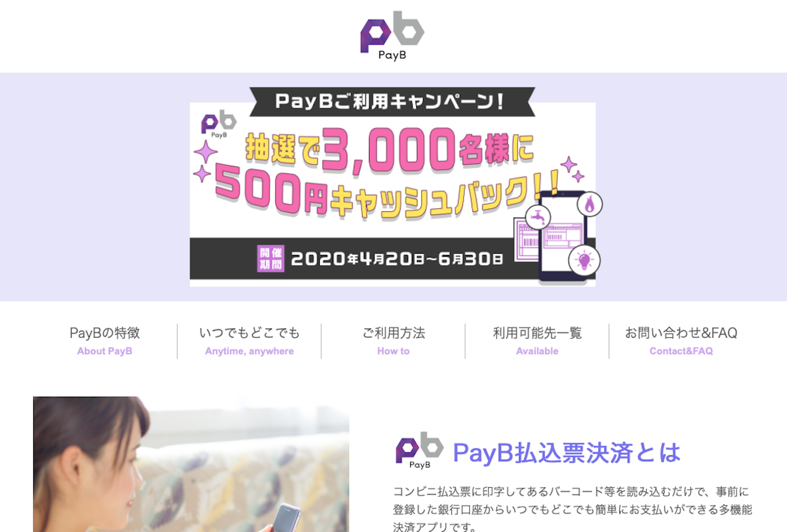Screen dimensions: 787x532
Task: Click the photo of woman holding smartphone
Action: 191,464
